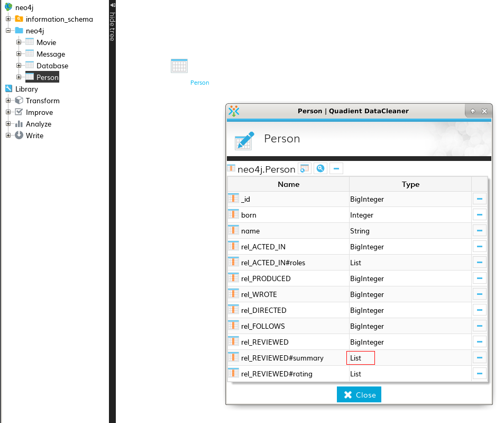Click the hide tree panel toggle
This screenshot has height=423, width=504.
tap(112, 22)
